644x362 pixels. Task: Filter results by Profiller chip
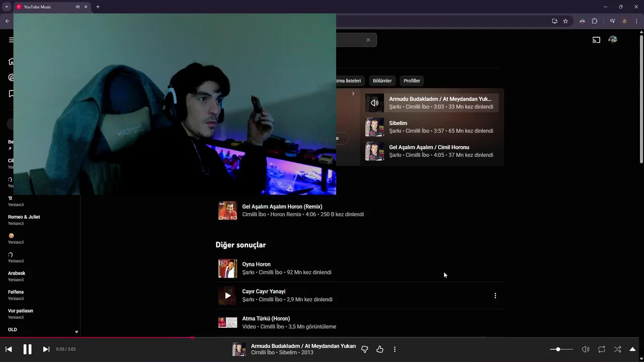pyautogui.click(x=412, y=80)
